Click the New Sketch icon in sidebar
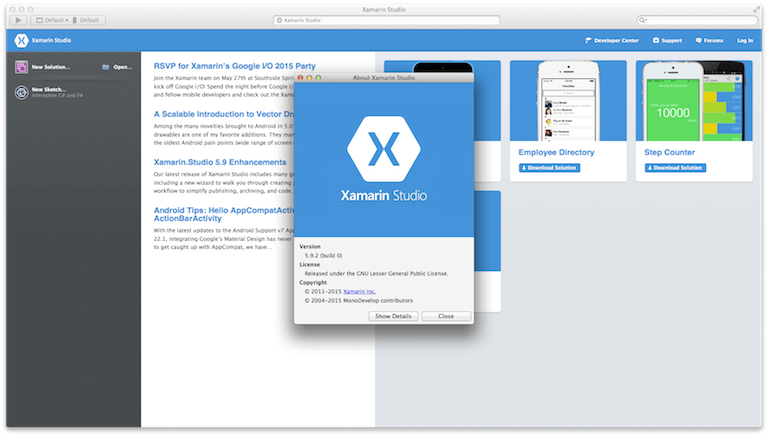This screenshot has width=768, height=436. click(21, 92)
